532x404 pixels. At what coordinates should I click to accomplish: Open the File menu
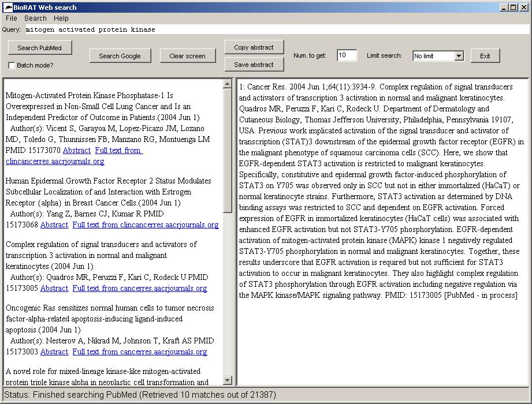point(12,18)
